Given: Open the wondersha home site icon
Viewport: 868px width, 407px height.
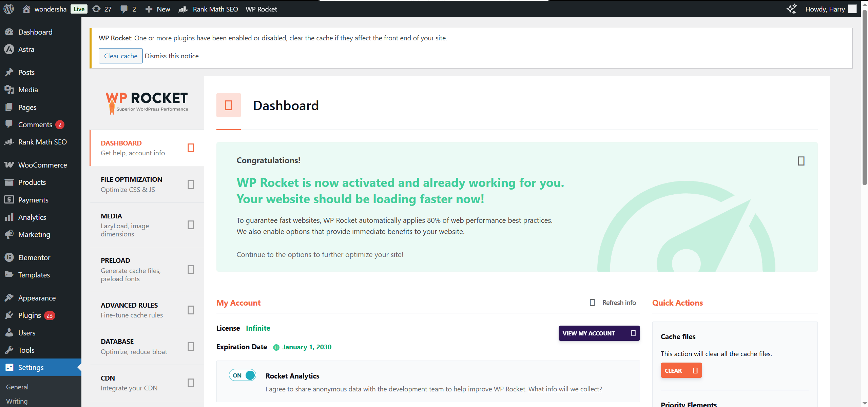Looking at the screenshot, I should [26, 9].
